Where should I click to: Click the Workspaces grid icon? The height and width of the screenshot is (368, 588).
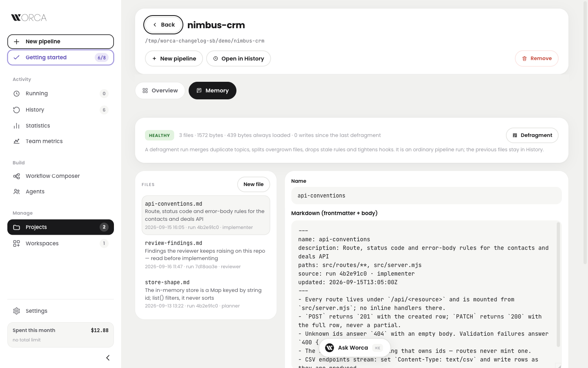[16, 244]
